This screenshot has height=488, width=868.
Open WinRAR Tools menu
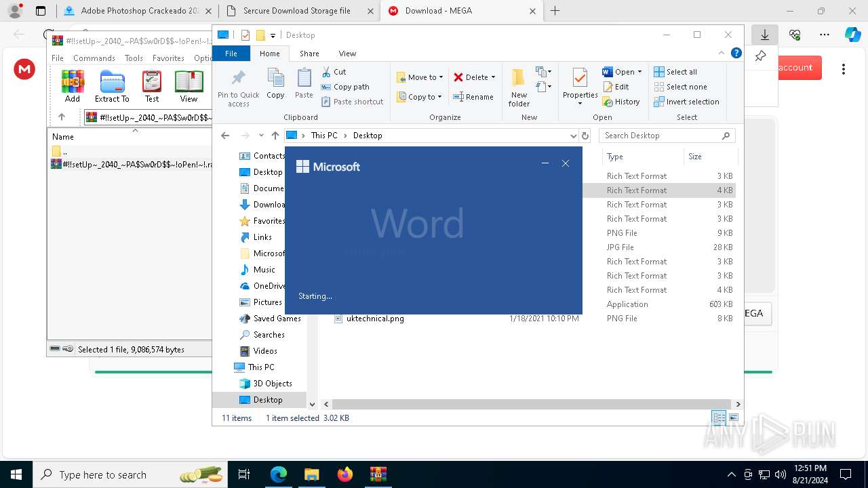[134, 58]
